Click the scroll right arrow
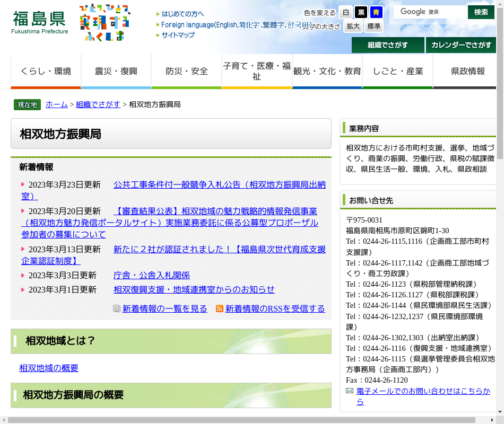Viewport: 504px width, 424px height. pyautogui.click(x=492, y=420)
